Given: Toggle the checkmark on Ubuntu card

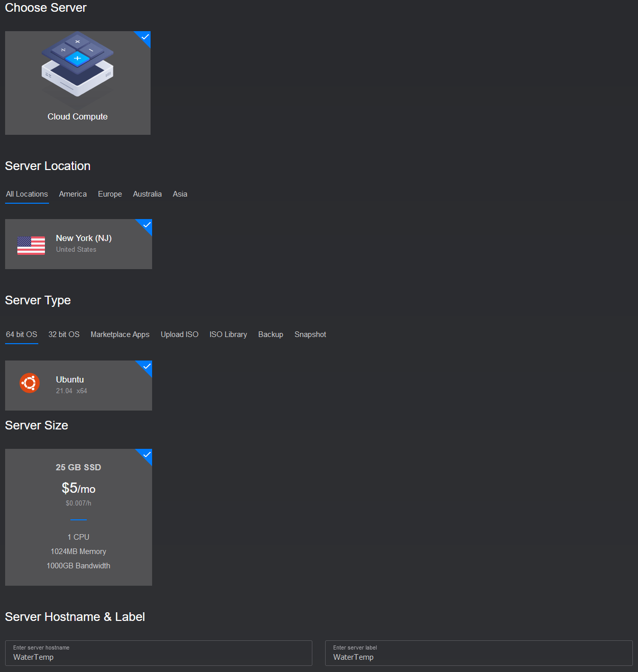Looking at the screenshot, I should pos(146,366).
